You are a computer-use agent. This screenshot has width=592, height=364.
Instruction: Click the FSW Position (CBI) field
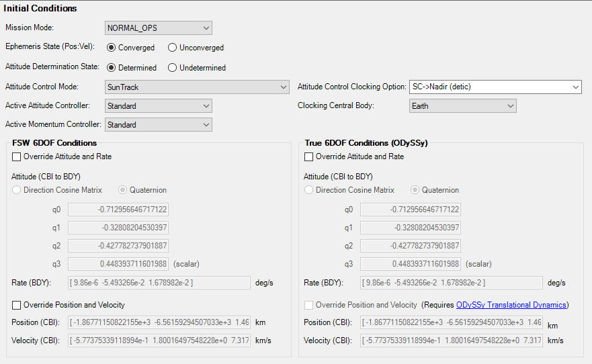tap(159, 323)
